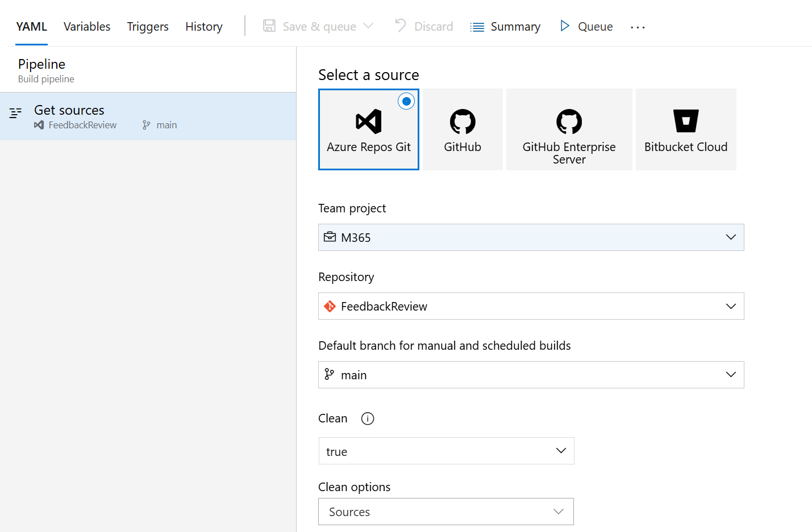The height and width of the screenshot is (532, 812).
Task: Open the Clean options Sources dropdown
Action: pos(446,512)
